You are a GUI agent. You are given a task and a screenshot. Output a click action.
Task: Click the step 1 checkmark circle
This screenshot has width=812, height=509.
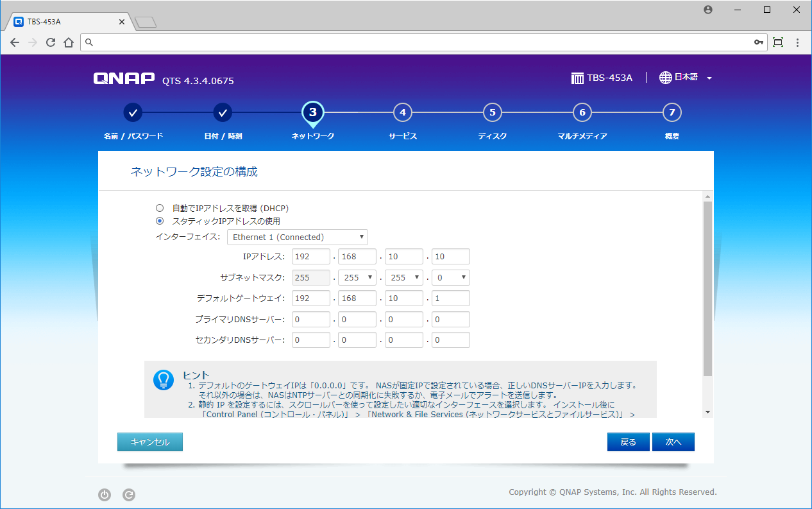[133, 113]
